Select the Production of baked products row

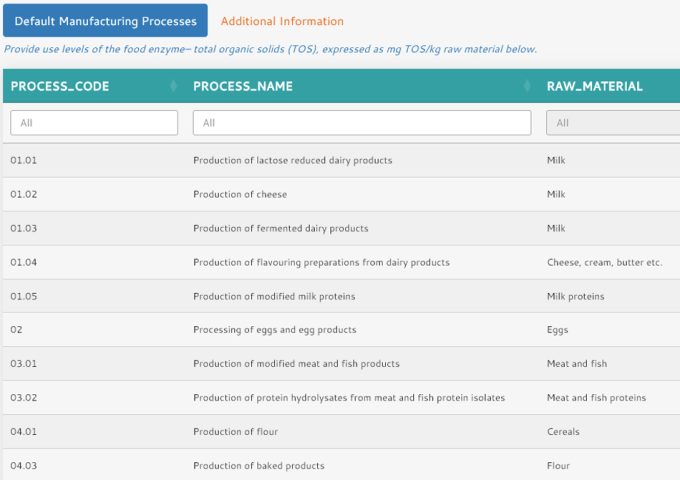pos(258,466)
